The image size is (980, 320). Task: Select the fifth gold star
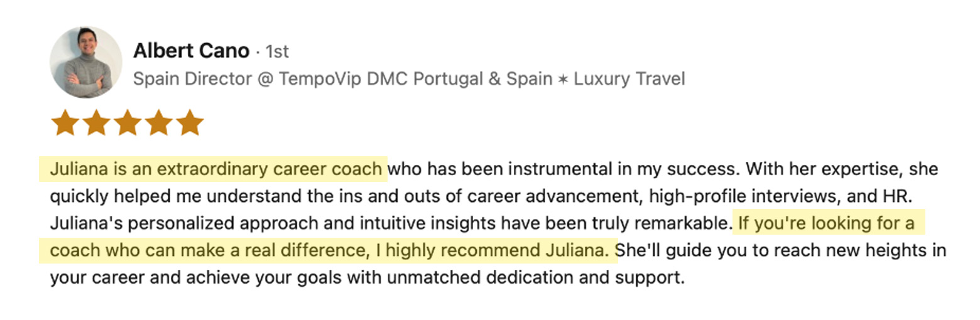point(190,123)
